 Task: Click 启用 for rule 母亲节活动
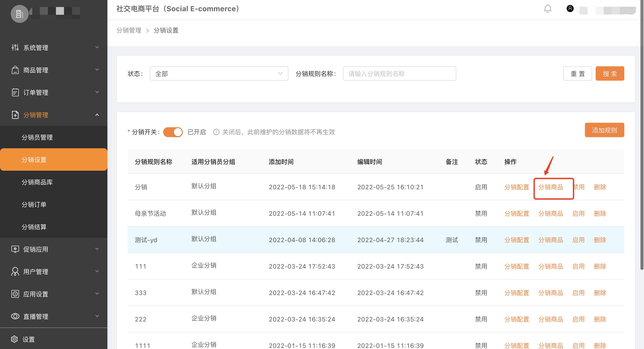click(578, 213)
